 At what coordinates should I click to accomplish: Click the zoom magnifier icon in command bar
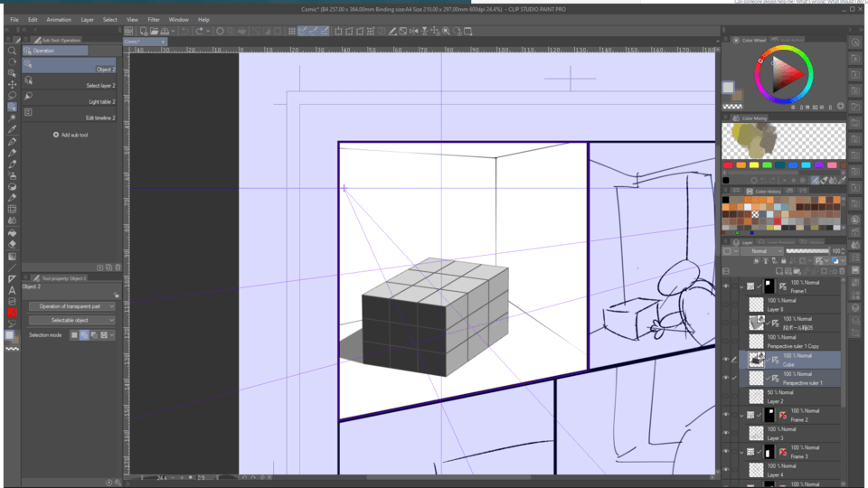[x=446, y=31]
